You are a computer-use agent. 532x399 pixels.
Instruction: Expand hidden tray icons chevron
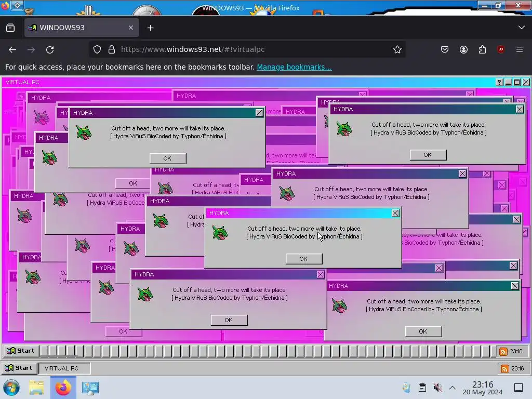point(453,388)
